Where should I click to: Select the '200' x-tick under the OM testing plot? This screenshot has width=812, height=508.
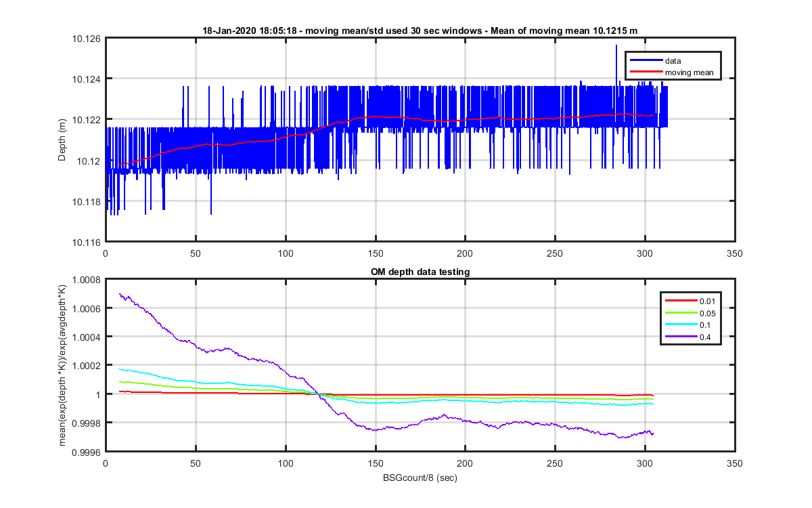465,463
